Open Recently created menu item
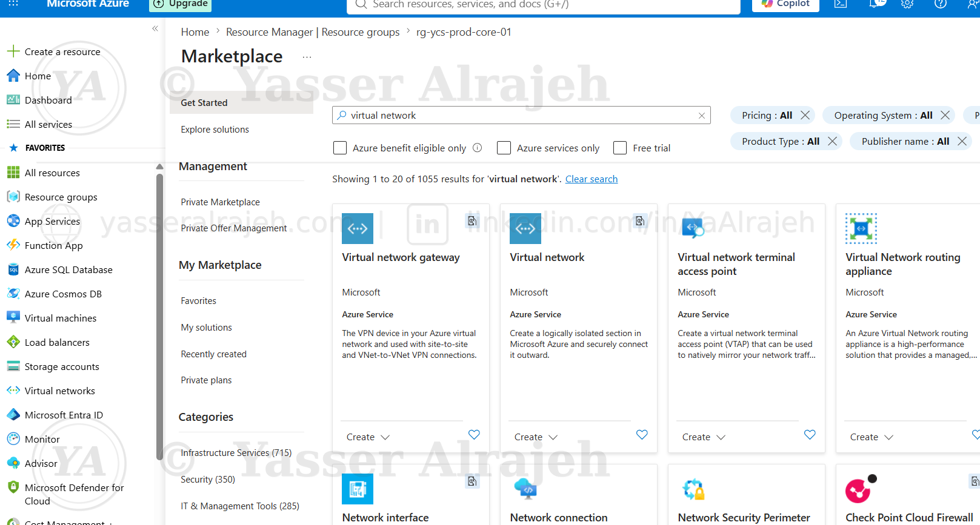 tap(213, 354)
